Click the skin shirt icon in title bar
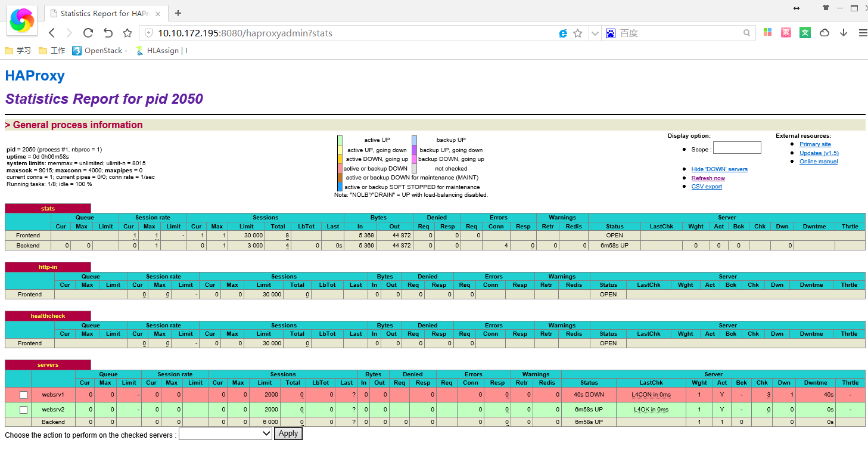The image size is (868, 452). [825, 8]
